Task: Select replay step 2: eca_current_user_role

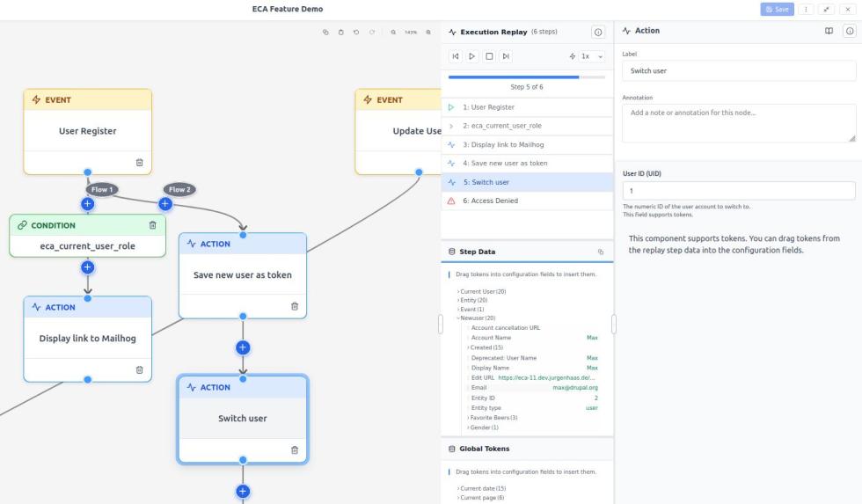Action: point(527,126)
